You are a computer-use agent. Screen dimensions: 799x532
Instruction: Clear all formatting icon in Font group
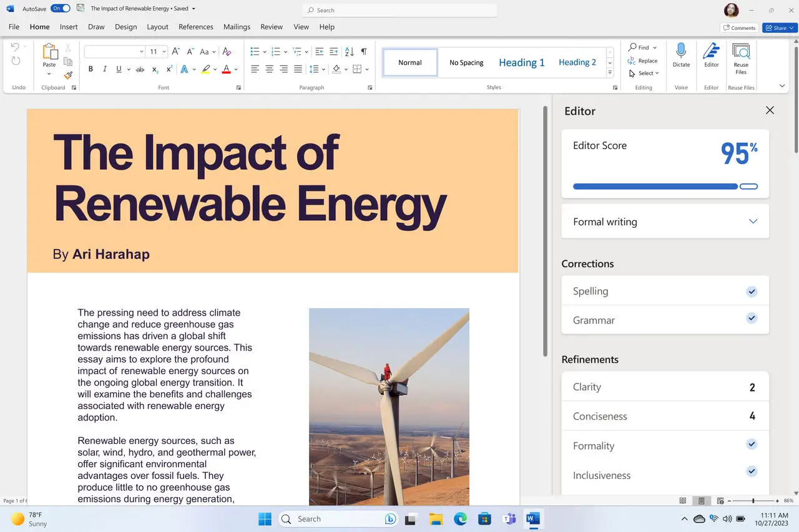pyautogui.click(x=227, y=52)
